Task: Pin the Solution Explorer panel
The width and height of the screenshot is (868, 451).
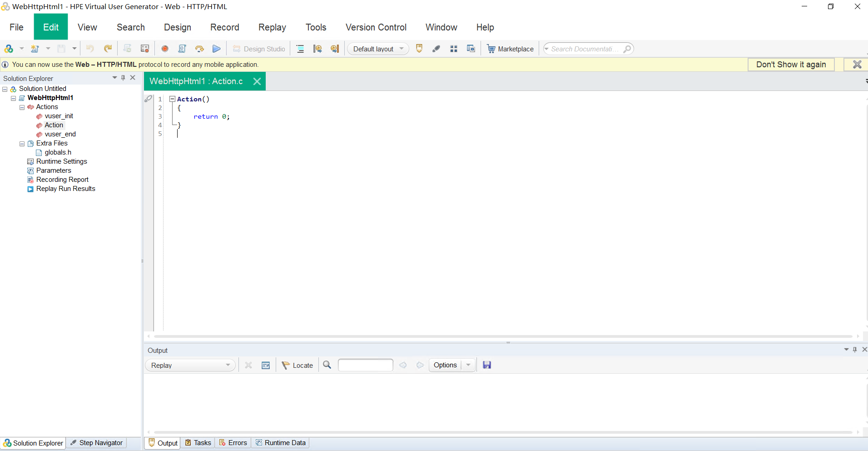Action: [x=123, y=78]
